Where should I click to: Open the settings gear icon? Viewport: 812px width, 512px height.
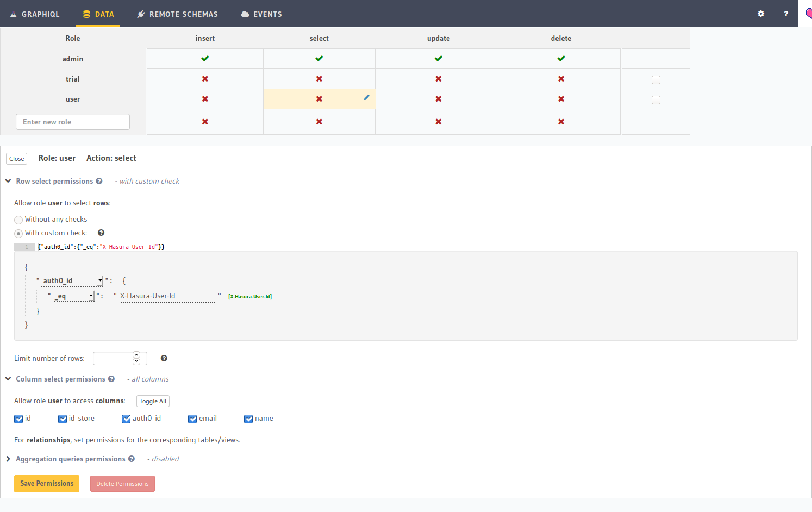[x=761, y=14]
